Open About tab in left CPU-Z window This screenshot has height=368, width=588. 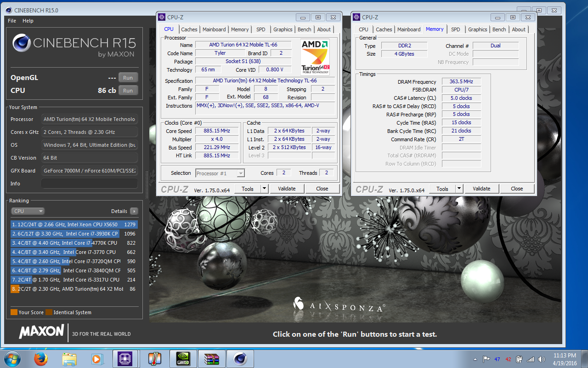coord(324,29)
